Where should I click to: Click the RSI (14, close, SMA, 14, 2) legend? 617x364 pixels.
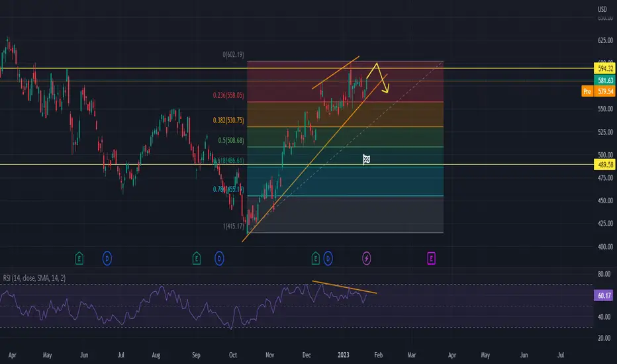coord(34,278)
